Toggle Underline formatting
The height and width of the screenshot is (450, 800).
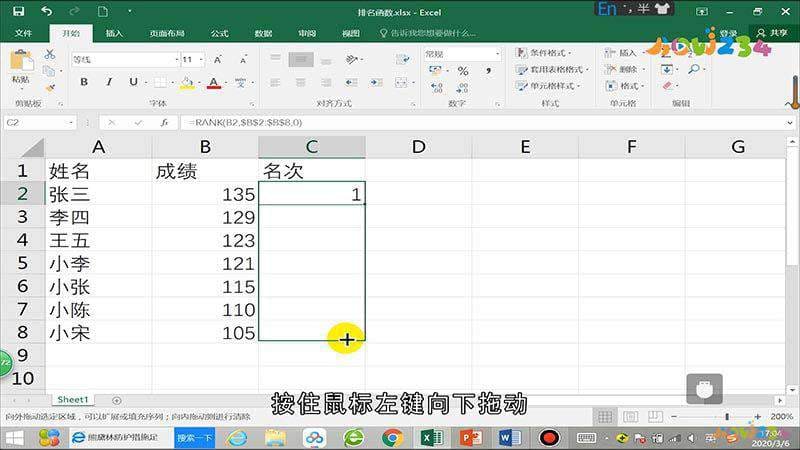click(x=133, y=82)
